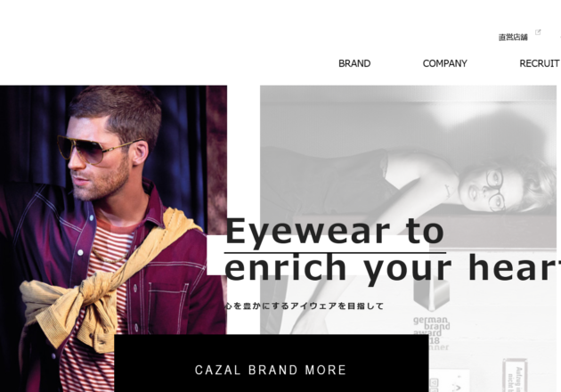The height and width of the screenshot is (392, 561).
Task: Click the german brand award badge
Action: pos(431,333)
